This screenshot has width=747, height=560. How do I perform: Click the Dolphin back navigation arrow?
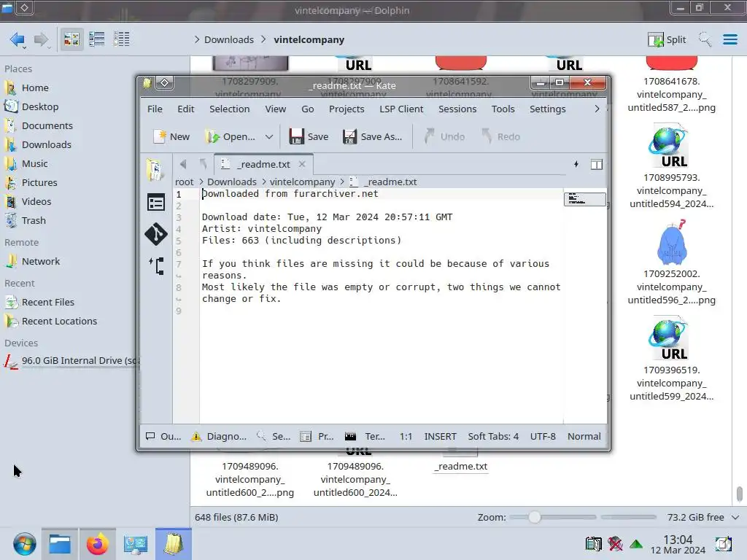[18, 39]
